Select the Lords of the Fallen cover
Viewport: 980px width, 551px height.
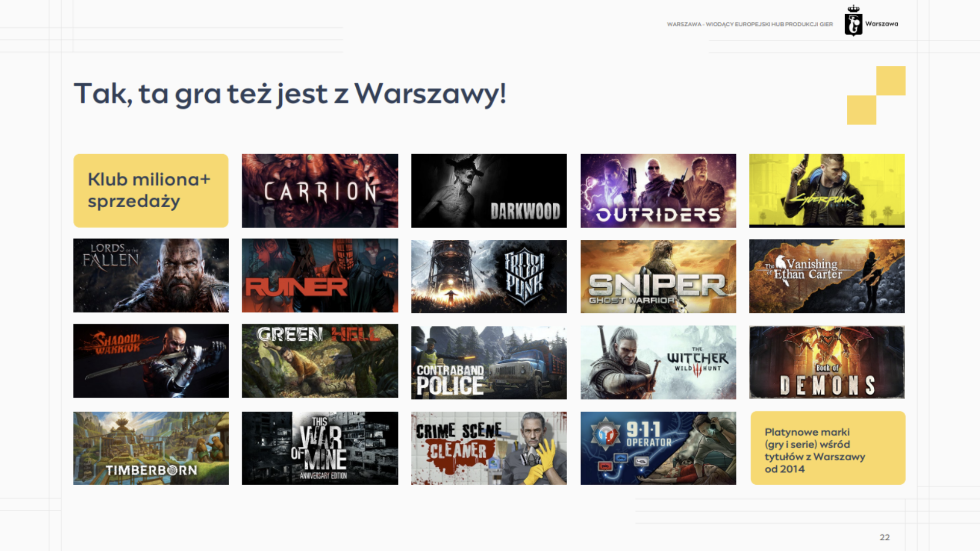[x=151, y=275]
